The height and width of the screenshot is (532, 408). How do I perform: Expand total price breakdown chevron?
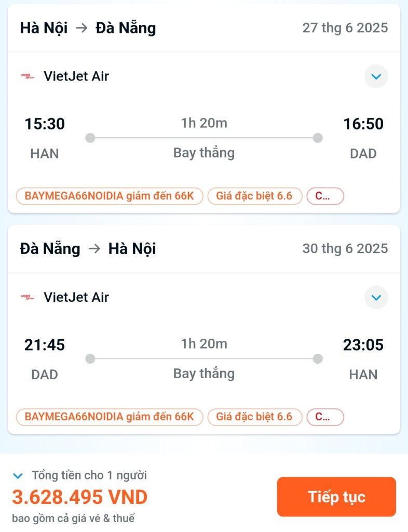click(x=18, y=476)
